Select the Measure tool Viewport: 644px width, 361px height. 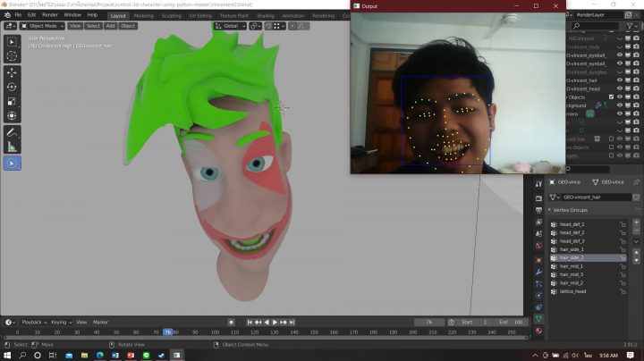point(12,147)
